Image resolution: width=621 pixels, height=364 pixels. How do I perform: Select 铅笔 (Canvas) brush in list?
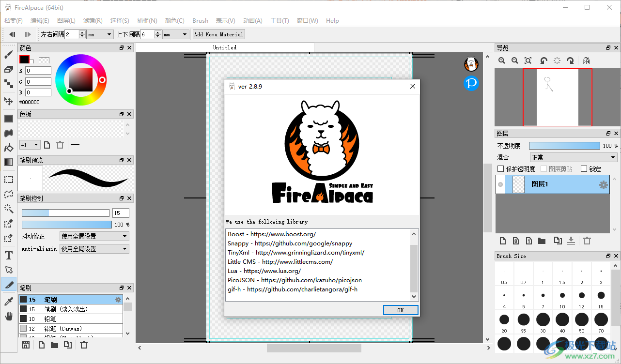click(x=71, y=329)
